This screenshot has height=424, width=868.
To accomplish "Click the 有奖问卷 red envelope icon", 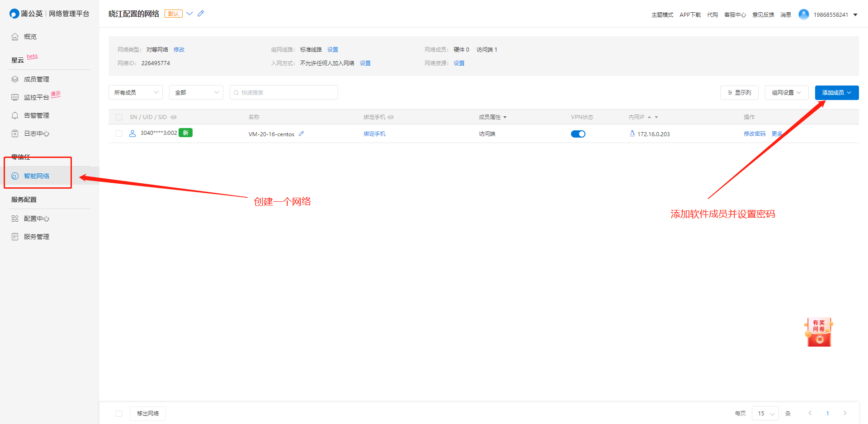I will [x=819, y=333].
